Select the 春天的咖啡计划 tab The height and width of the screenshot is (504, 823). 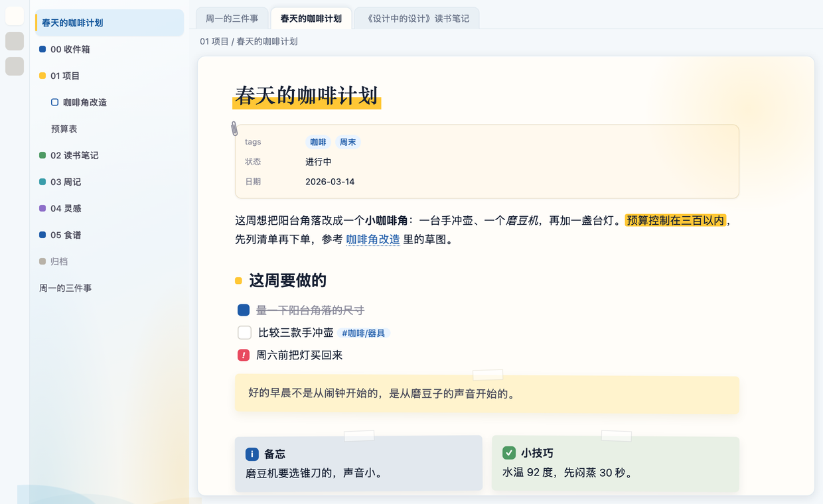click(x=311, y=19)
